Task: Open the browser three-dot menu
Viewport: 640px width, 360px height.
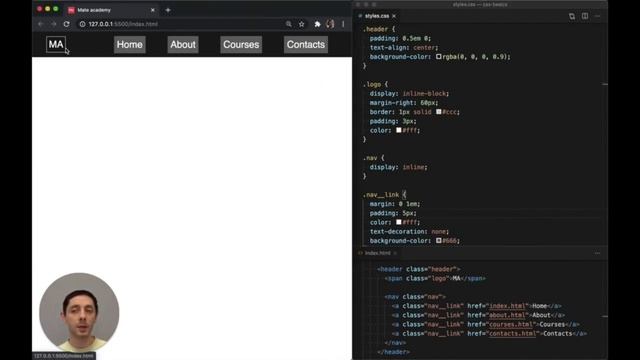Action: pyautogui.click(x=343, y=24)
